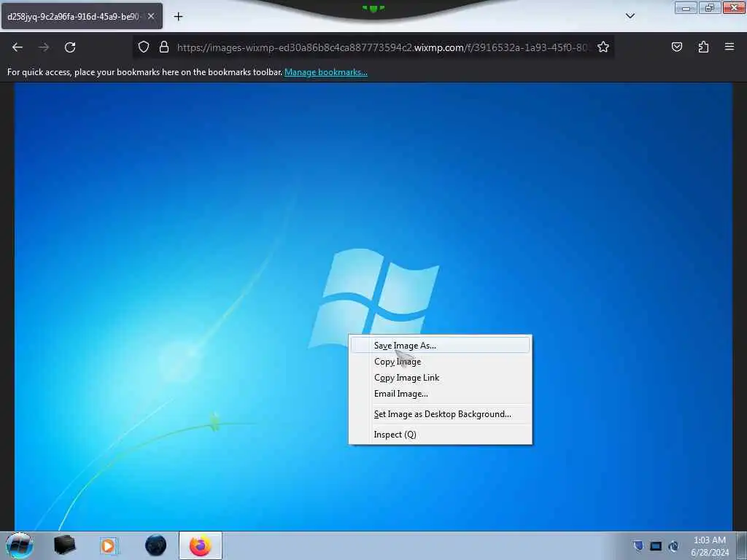Click the rightmost system tray icon

pyautogui.click(x=673, y=546)
